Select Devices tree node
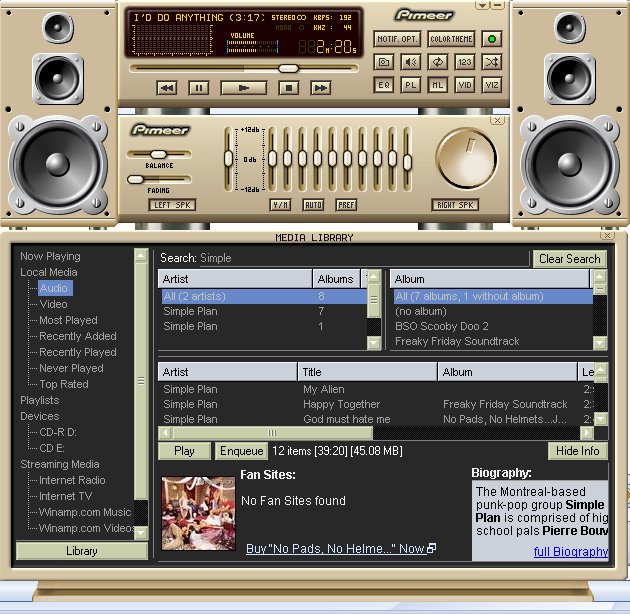The width and height of the screenshot is (630, 614). pyautogui.click(x=39, y=416)
